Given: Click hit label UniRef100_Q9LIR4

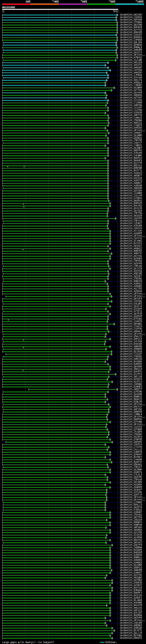Looking at the screenshot, I should [131, 42].
